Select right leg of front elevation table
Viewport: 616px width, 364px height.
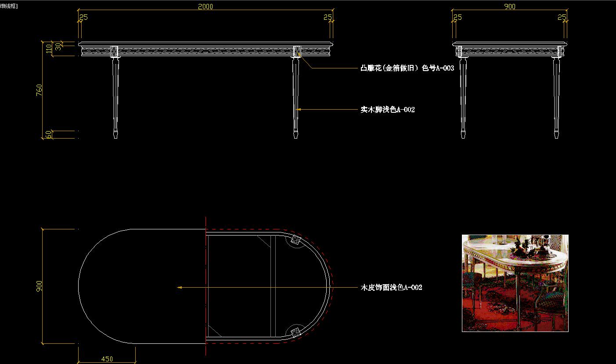[296, 98]
